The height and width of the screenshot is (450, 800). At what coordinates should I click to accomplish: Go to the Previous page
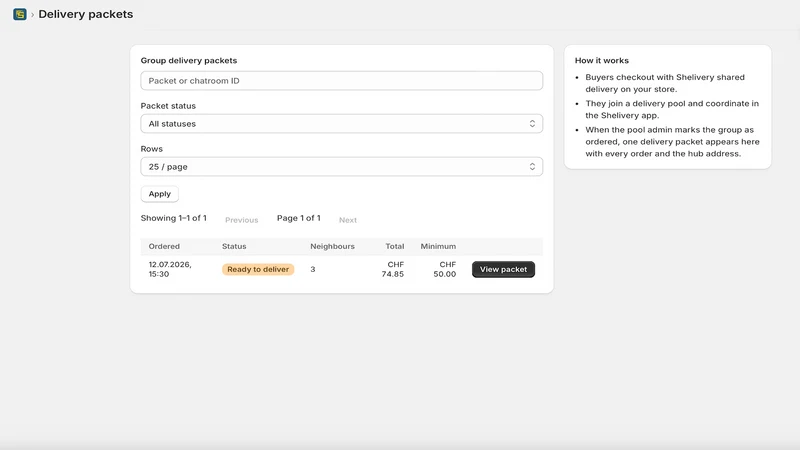241,220
